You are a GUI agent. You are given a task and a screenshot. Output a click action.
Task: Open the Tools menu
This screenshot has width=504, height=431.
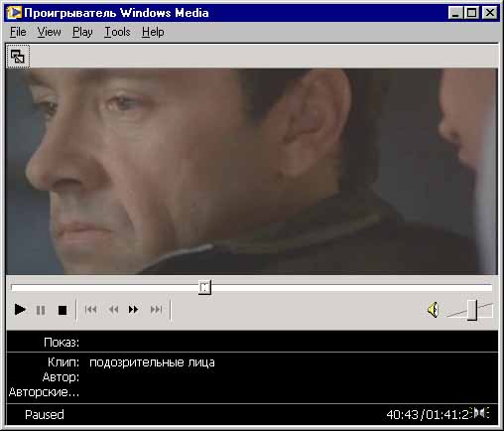click(117, 32)
